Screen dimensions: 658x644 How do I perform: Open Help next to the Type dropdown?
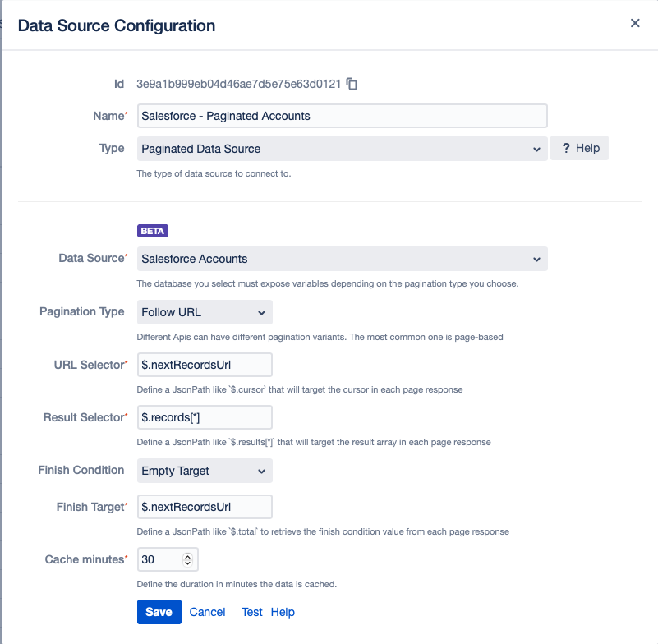(x=579, y=149)
